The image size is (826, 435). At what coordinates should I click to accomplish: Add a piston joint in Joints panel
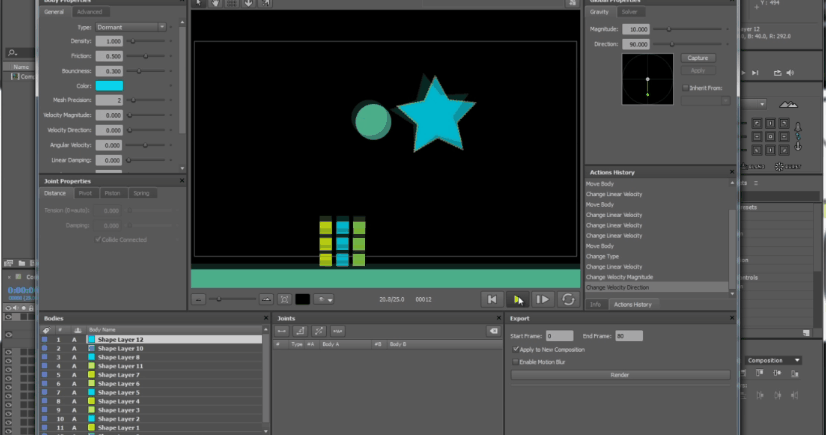click(x=319, y=331)
